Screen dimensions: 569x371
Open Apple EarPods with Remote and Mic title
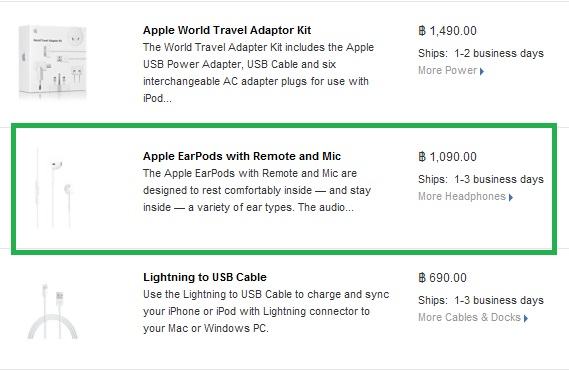tap(242, 156)
